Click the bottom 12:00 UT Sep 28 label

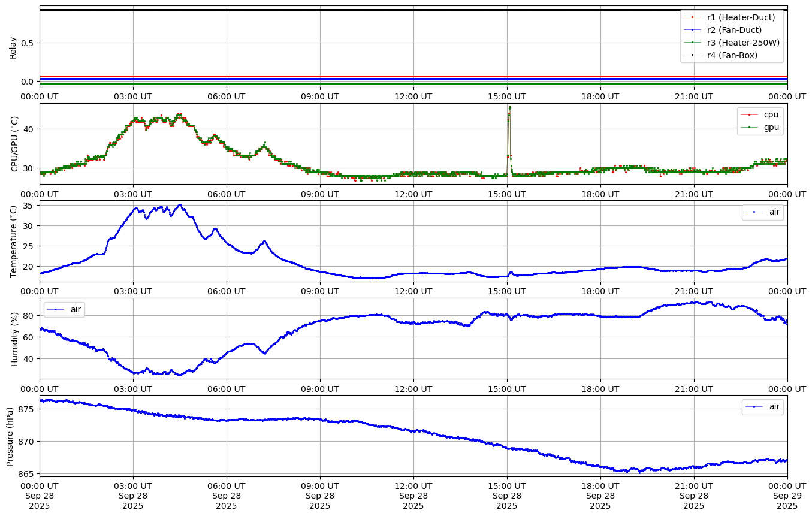[413, 496]
